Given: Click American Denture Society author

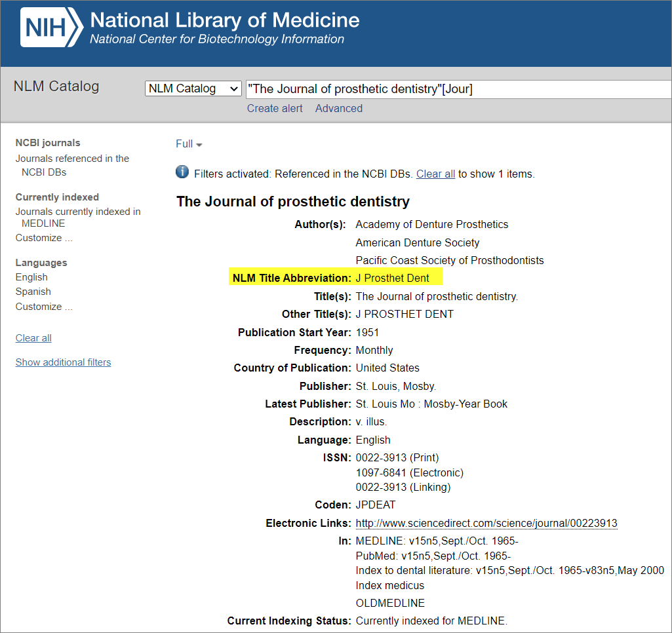Looking at the screenshot, I should 418,243.
